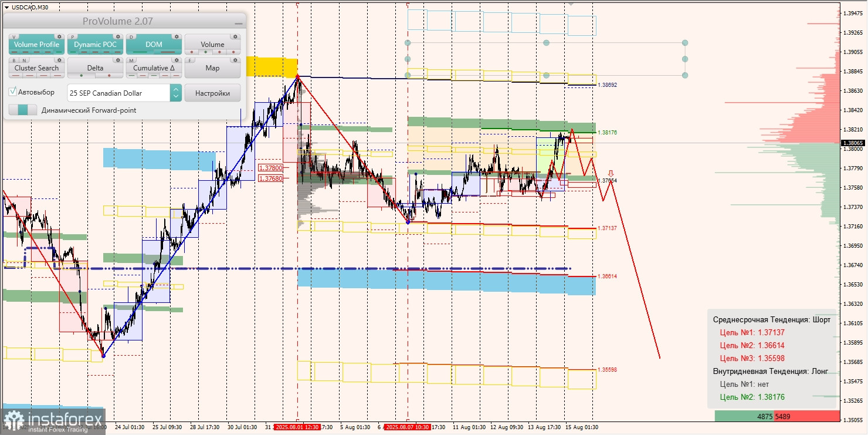Click the M hotkey tag on Cumulative Δ
868x435 pixels.
coord(131,60)
